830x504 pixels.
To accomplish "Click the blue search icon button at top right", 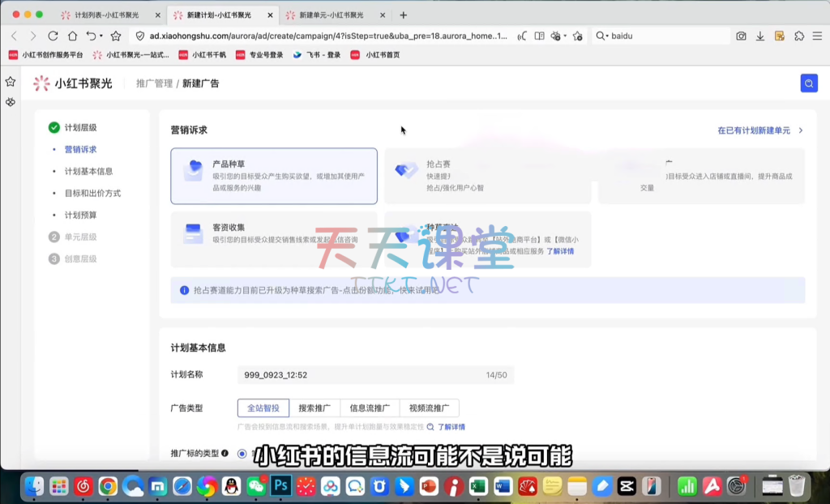I will pyautogui.click(x=808, y=83).
